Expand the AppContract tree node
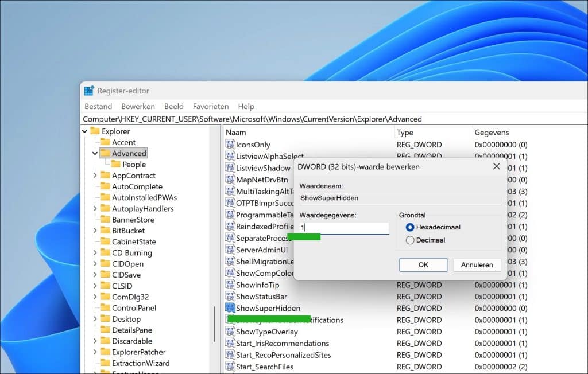588x374 pixels. point(95,176)
